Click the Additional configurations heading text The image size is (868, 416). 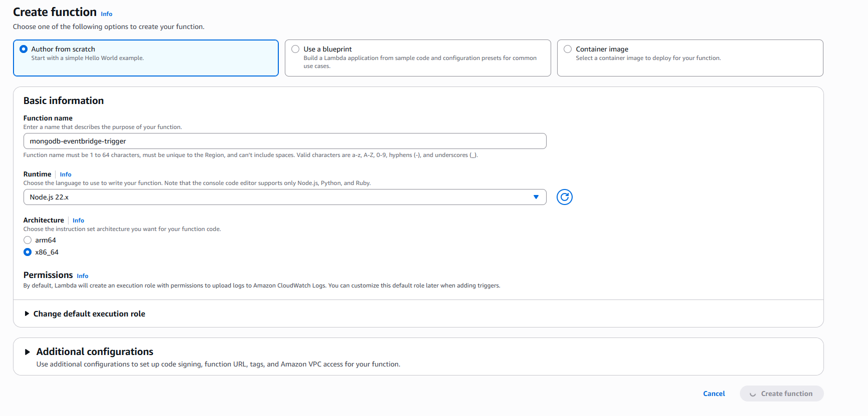[95, 351]
